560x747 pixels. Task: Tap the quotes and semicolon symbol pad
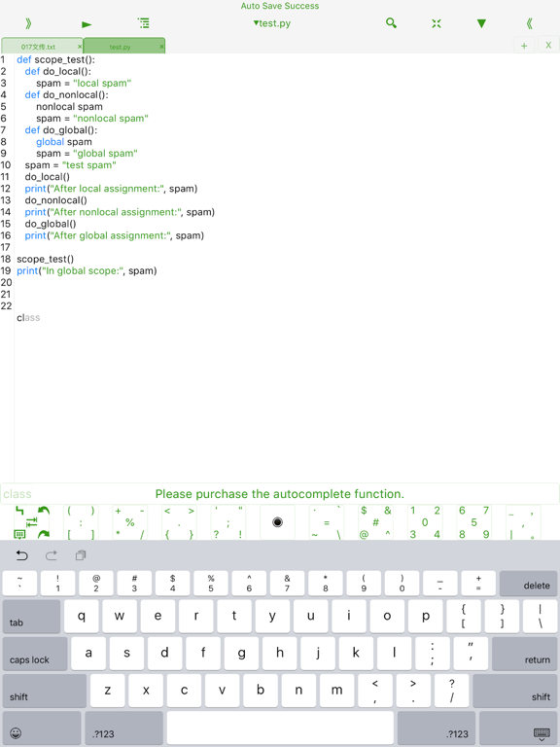point(228,522)
